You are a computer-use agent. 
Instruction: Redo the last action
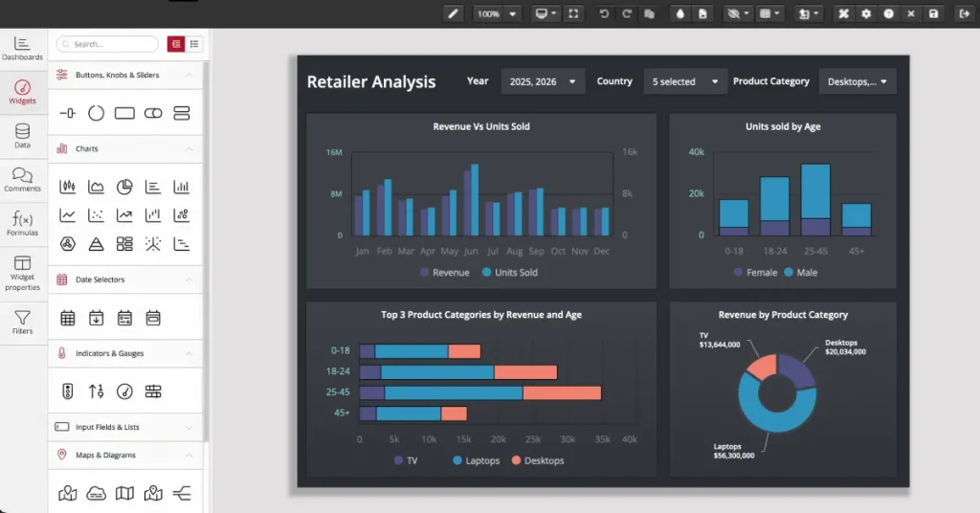pyautogui.click(x=626, y=13)
